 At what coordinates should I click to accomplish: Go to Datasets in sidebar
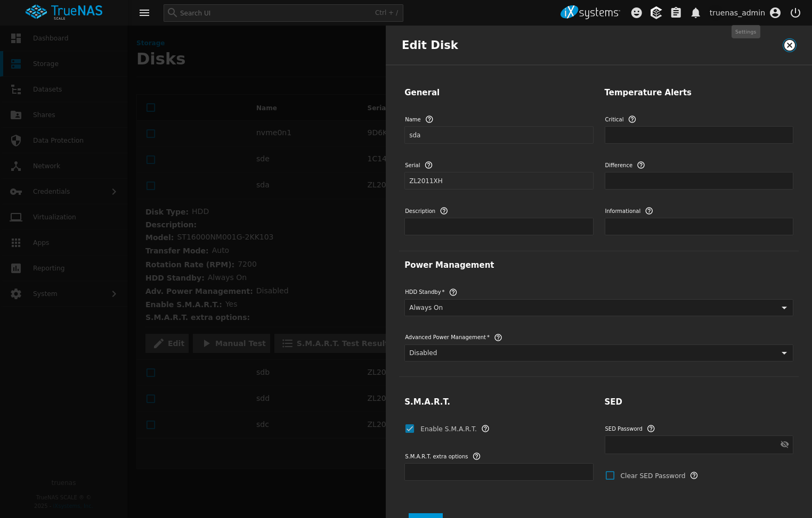[x=47, y=89]
